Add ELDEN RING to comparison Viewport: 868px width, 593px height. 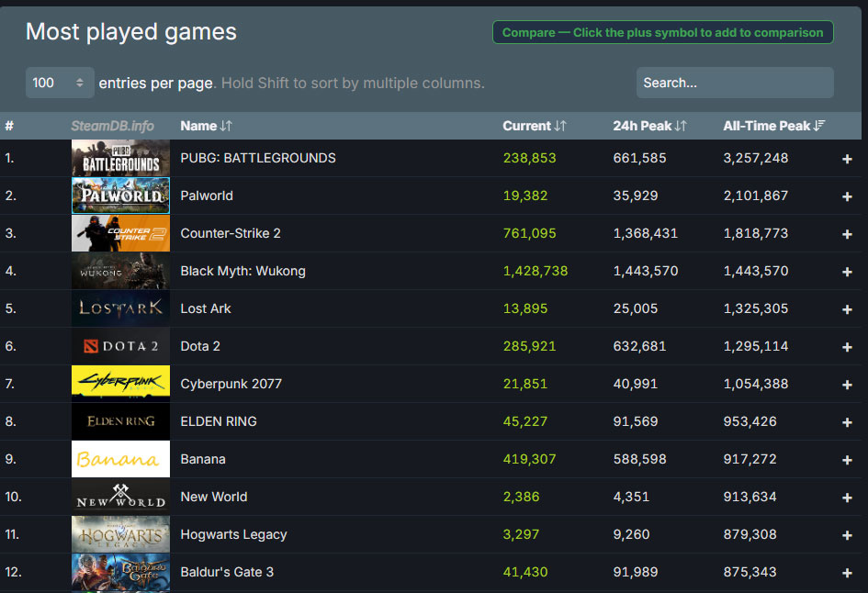click(846, 421)
